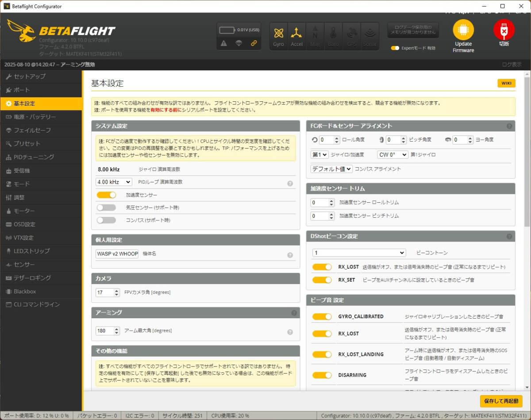Open Blackbox tab
531x420 pixels.
click(x=41, y=291)
